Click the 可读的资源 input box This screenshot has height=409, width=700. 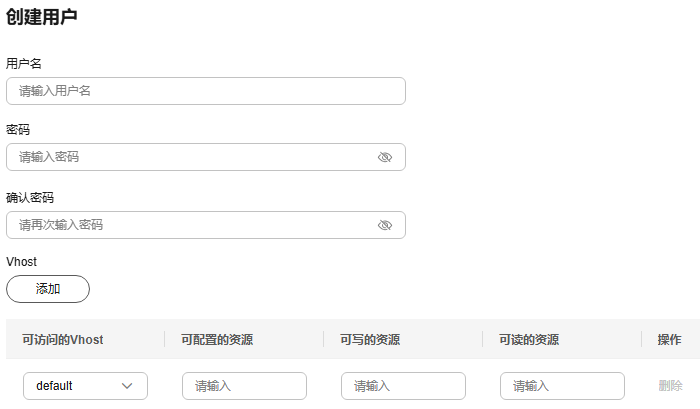point(562,386)
